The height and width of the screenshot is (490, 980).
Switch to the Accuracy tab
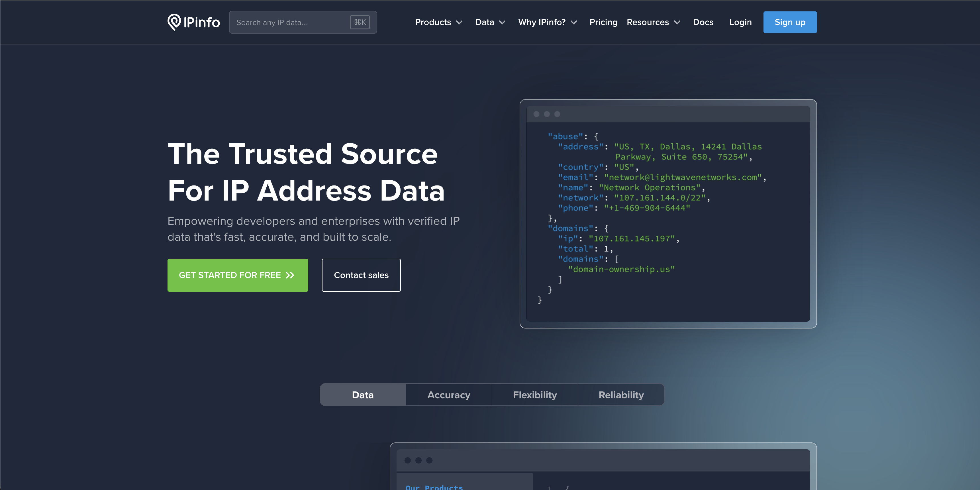pos(448,395)
